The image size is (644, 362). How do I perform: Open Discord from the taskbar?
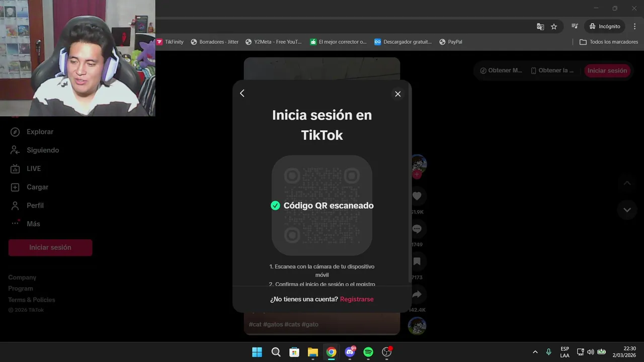(350, 352)
